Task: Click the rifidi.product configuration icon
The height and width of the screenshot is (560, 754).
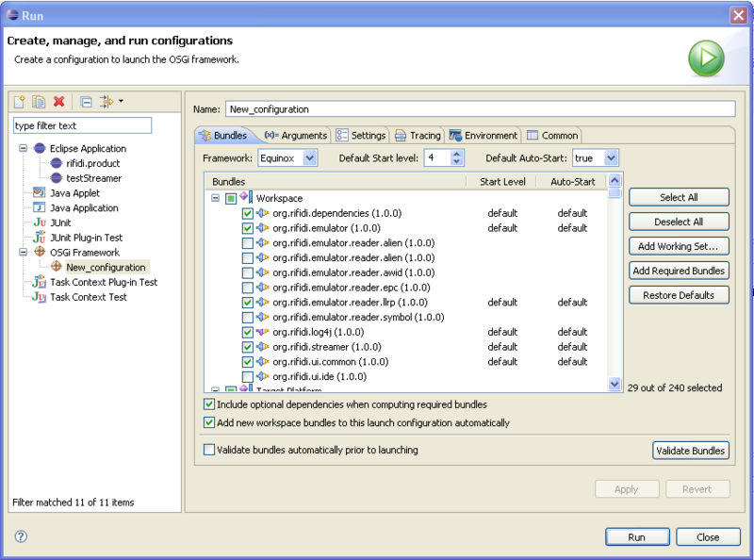Action: point(57,163)
